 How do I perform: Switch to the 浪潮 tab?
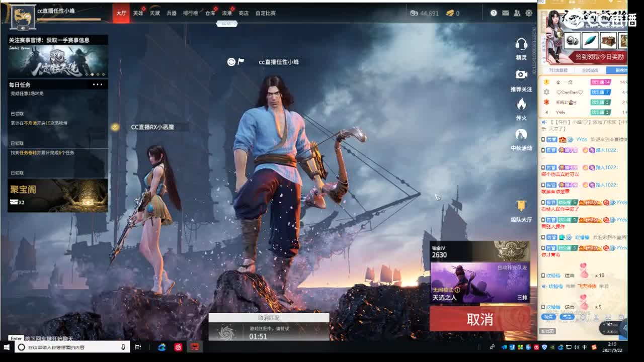(227, 13)
